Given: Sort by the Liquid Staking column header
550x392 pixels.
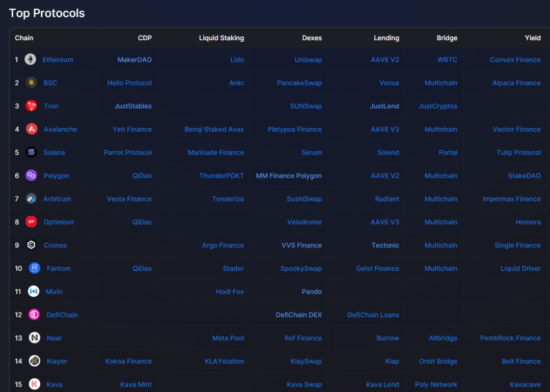Looking at the screenshot, I should 221,38.
